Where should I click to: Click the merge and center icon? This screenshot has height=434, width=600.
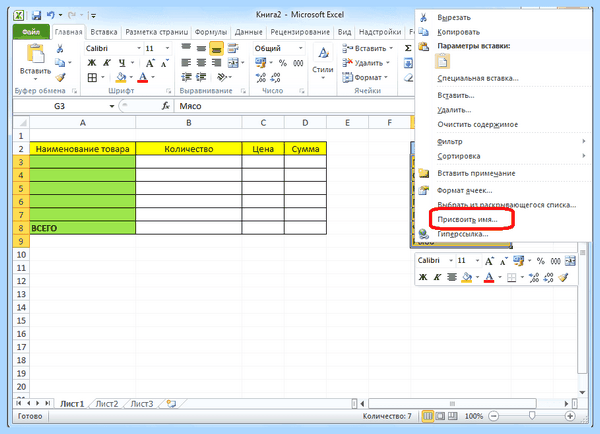coord(233,63)
